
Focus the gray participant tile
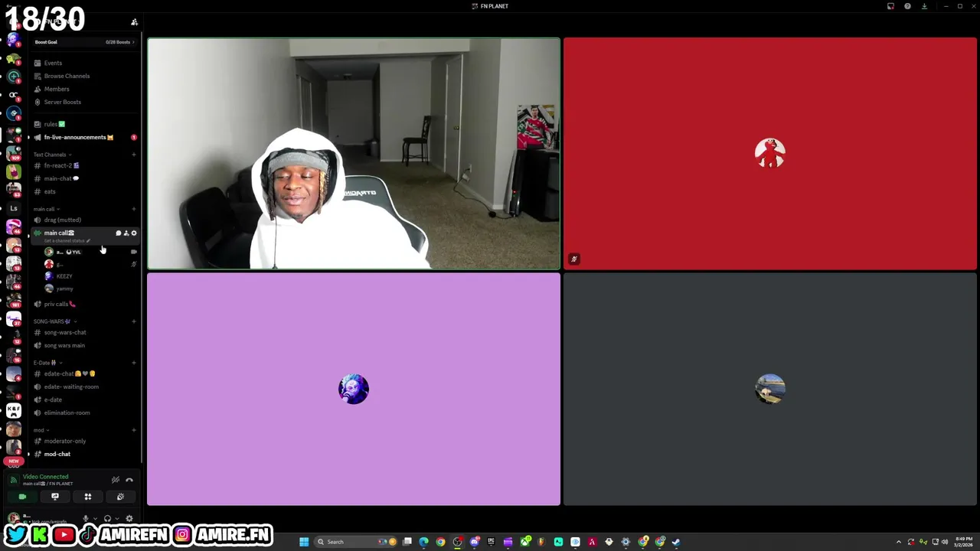tap(770, 390)
